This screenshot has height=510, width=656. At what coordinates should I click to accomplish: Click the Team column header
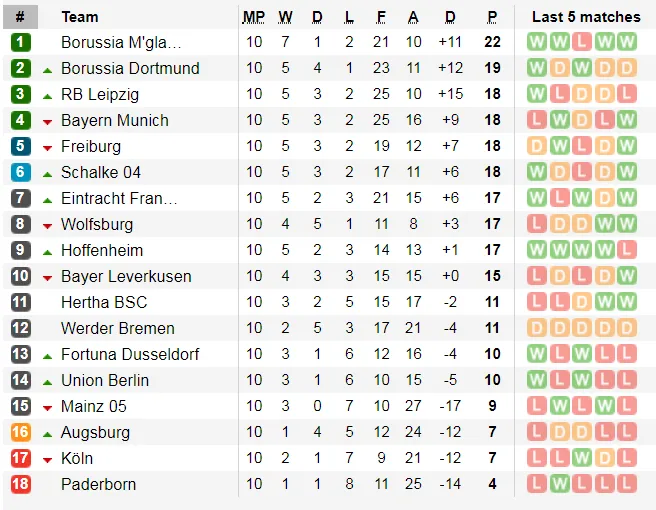pos(80,16)
